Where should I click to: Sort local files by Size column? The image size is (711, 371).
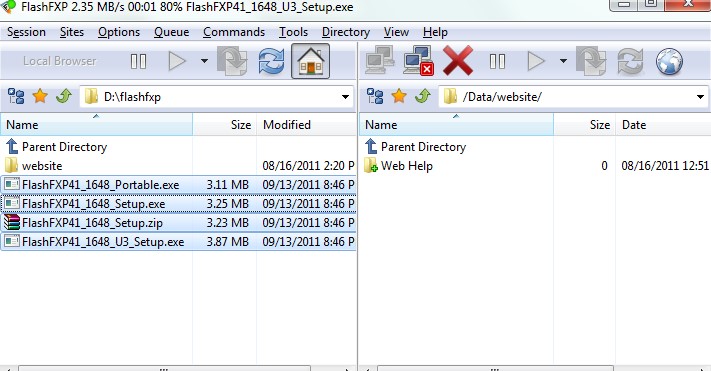pyautogui.click(x=224, y=124)
